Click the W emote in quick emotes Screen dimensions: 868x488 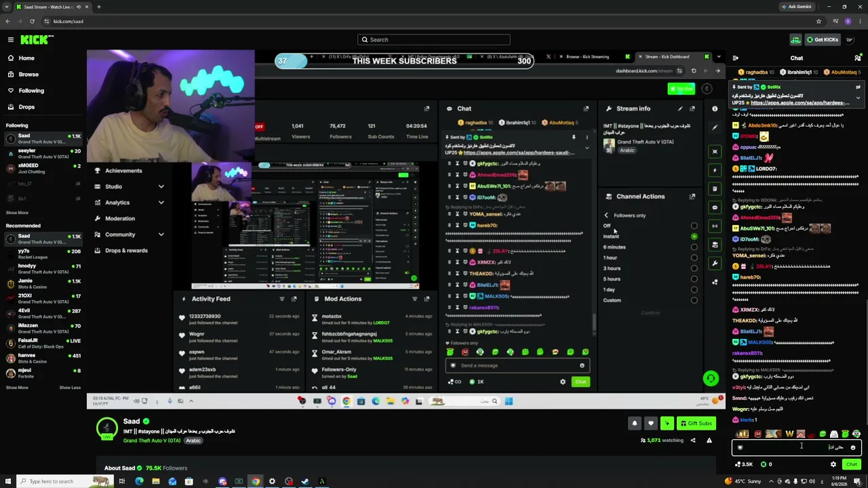point(789,434)
